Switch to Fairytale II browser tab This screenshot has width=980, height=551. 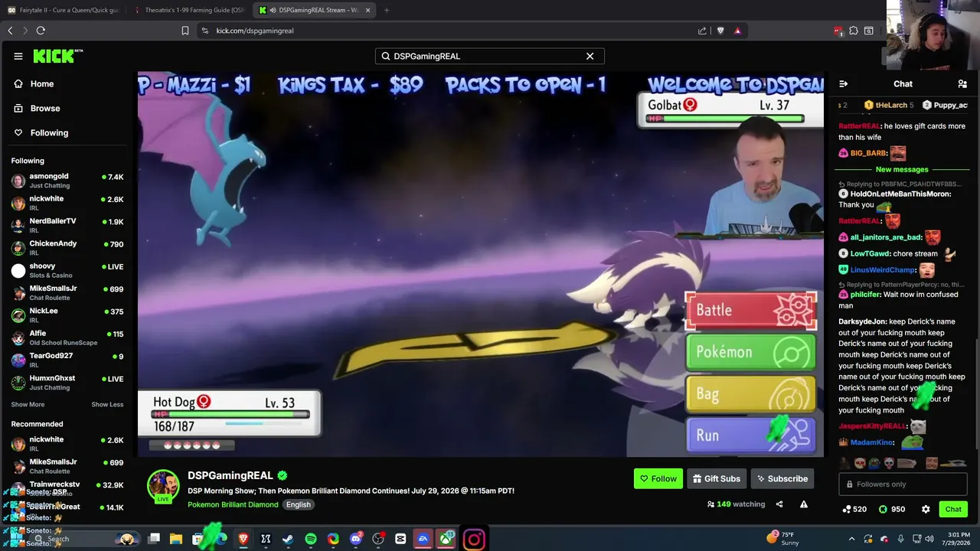click(x=64, y=10)
